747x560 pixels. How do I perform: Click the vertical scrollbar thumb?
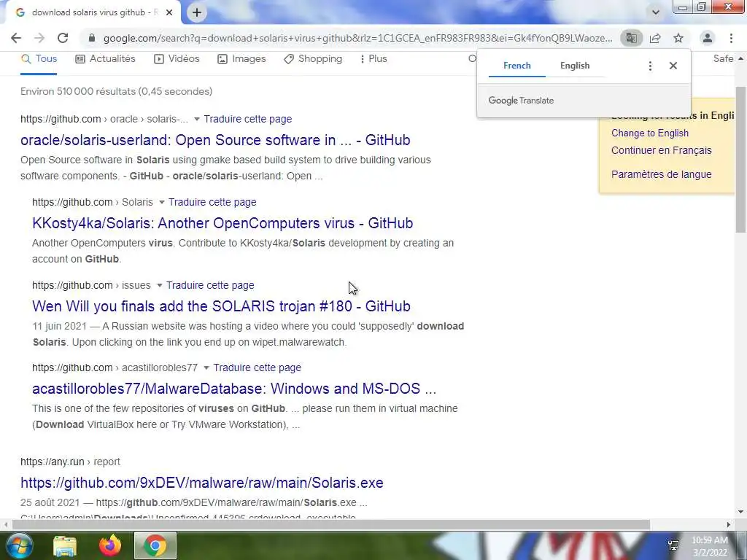[741, 160]
